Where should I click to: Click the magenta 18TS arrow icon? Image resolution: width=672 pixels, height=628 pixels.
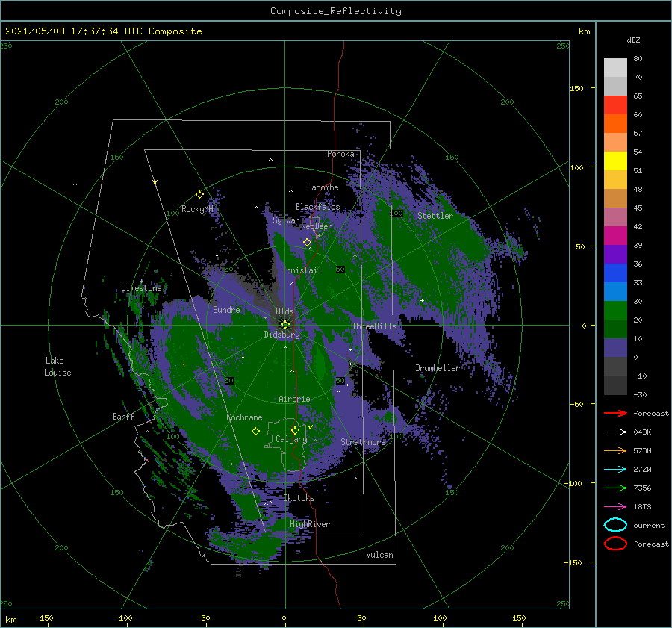pyautogui.click(x=615, y=507)
